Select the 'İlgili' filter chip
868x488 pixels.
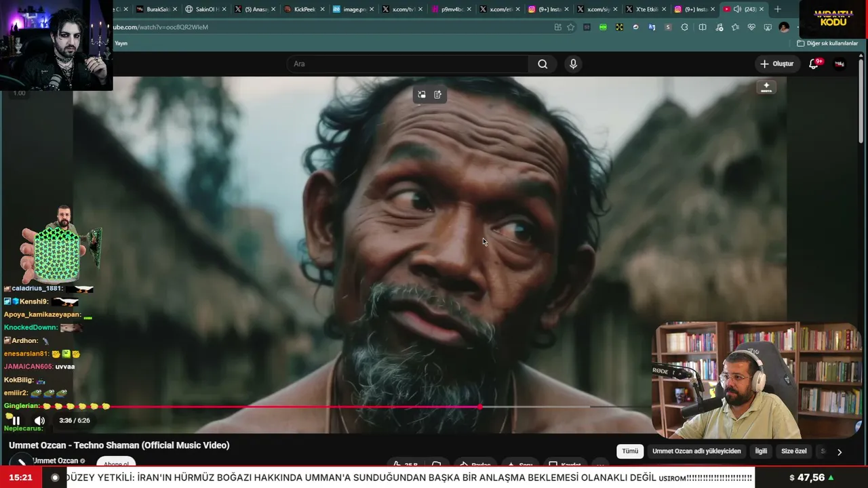coord(761,451)
